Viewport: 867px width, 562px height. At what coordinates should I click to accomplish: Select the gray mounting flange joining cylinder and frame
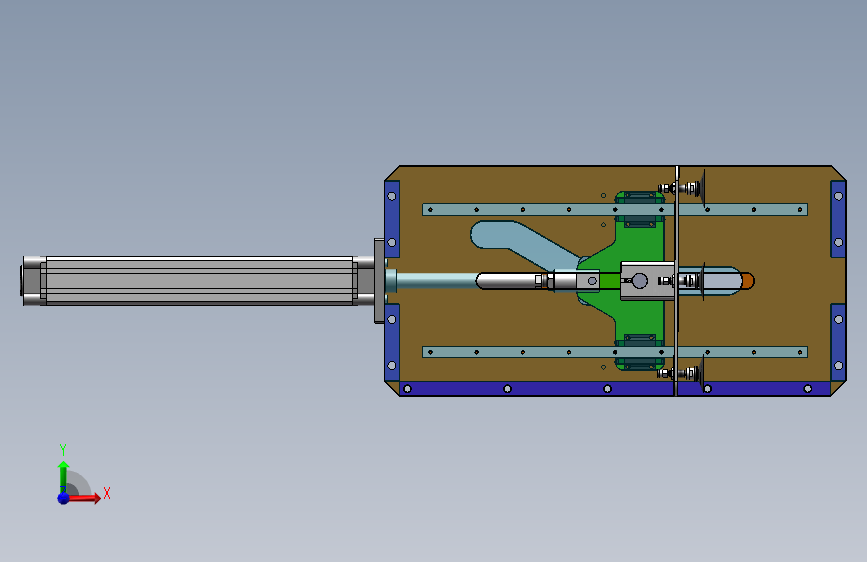point(379,280)
